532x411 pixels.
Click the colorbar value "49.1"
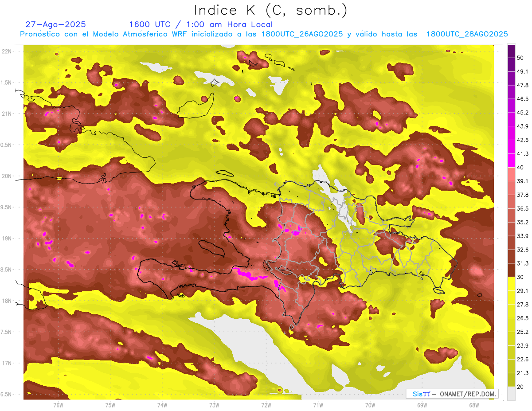click(523, 71)
